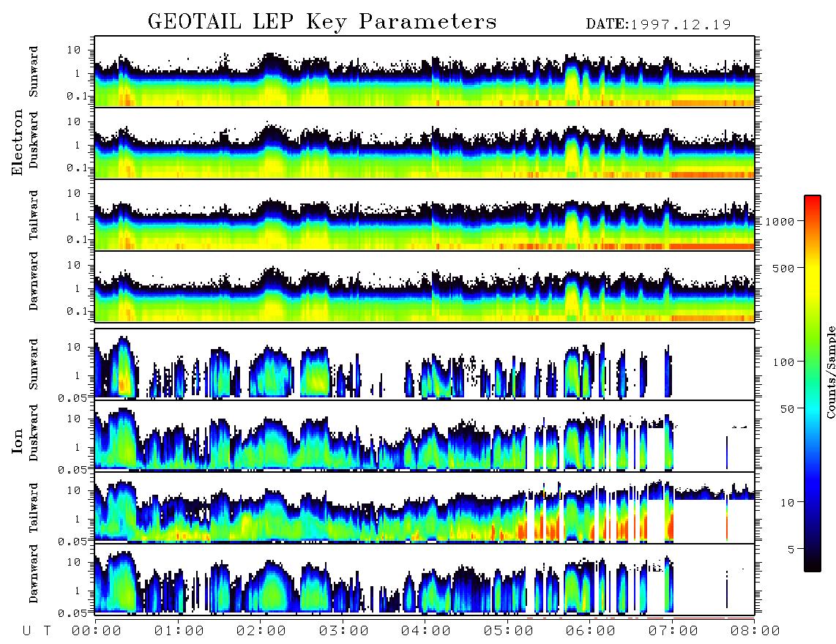
Task: Click the Electron Dawnward spectrogram panel
Action: [x=425, y=286]
